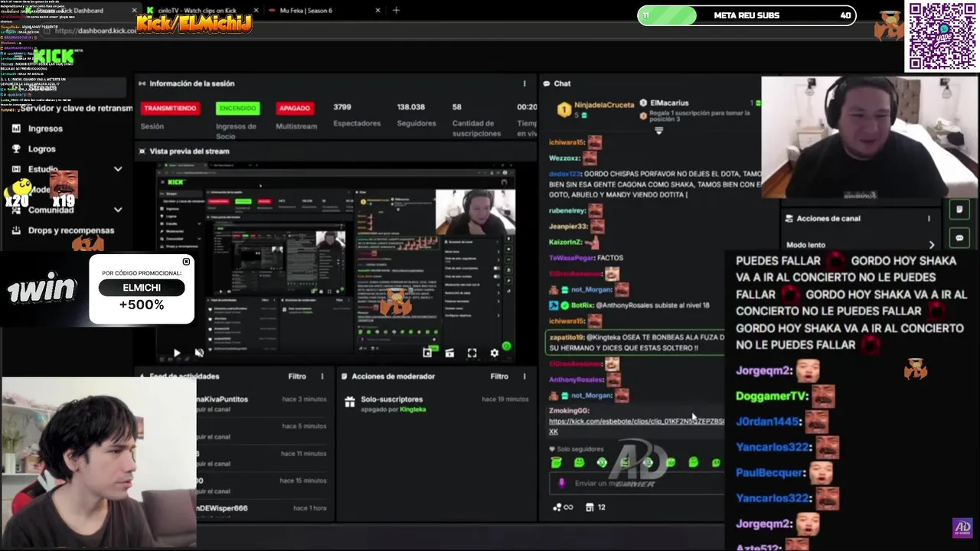The height and width of the screenshot is (551, 980).
Task: Click picture-in-picture icon on preview
Action: coord(427,353)
